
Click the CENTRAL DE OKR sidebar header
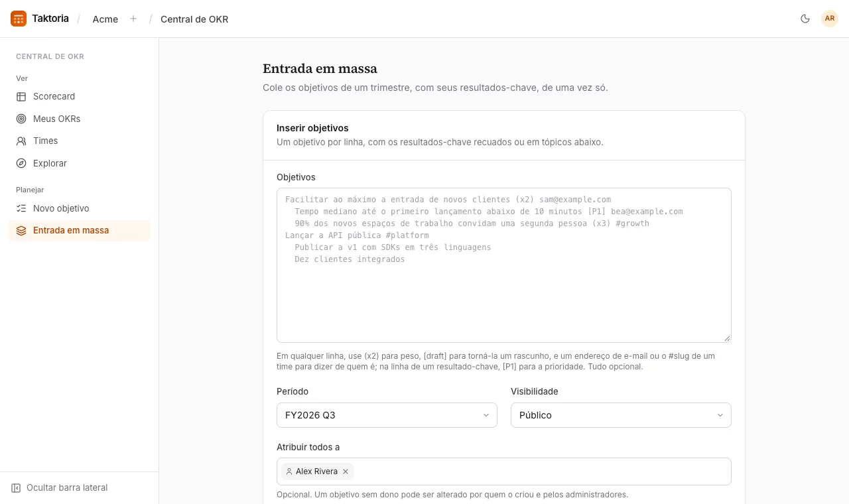tap(50, 57)
